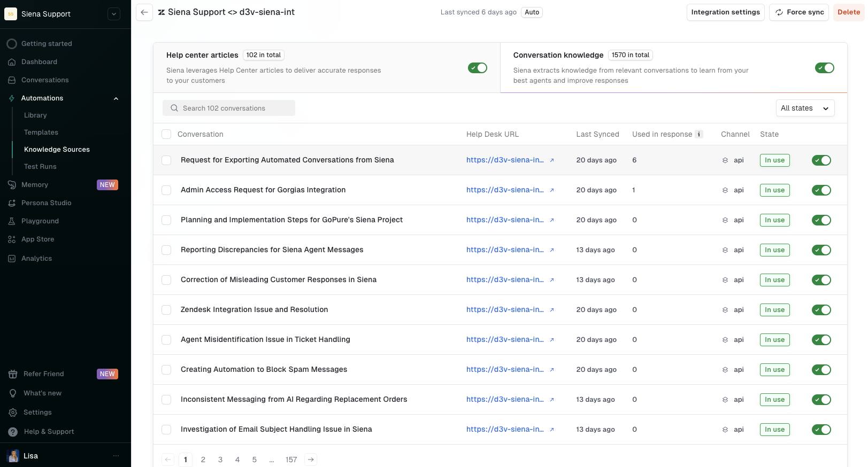Screen dimensions: 868x467
Task: Jump to last page 157
Action: click(x=291, y=460)
